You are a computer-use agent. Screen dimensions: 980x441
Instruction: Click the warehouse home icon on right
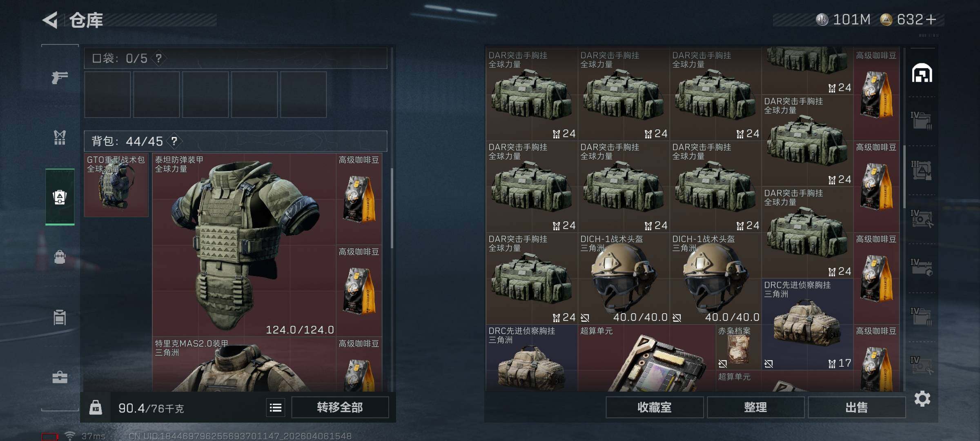(922, 73)
